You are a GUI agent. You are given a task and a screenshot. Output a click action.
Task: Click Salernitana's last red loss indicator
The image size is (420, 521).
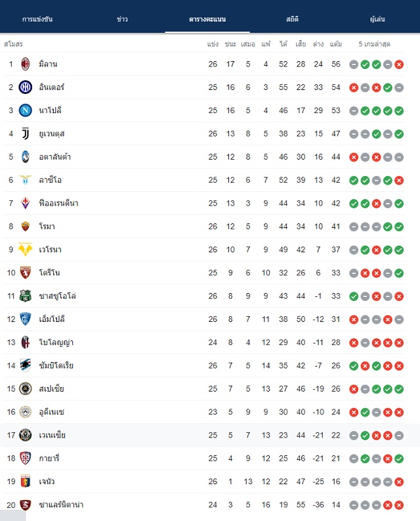click(399, 505)
